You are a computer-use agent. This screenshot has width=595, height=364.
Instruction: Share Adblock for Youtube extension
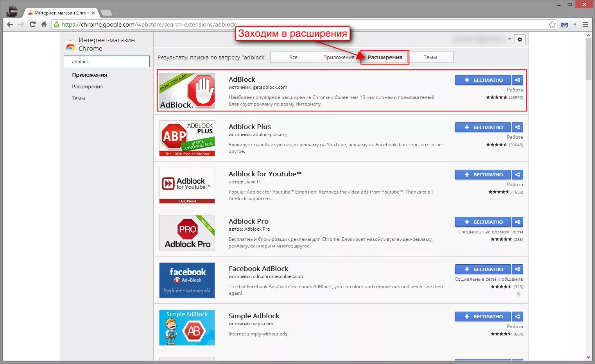pyautogui.click(x=517, y=175)
